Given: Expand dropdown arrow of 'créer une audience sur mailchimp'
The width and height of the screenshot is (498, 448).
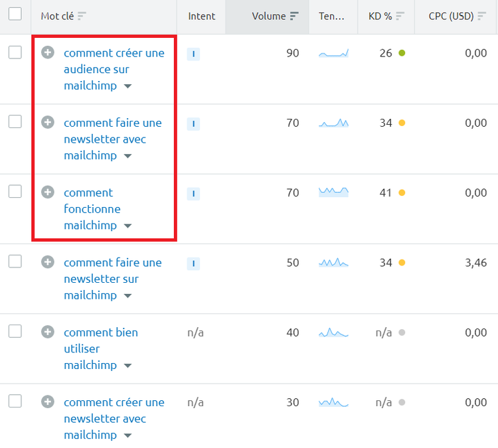Looking at the screenshot, I should coord(127,86).
